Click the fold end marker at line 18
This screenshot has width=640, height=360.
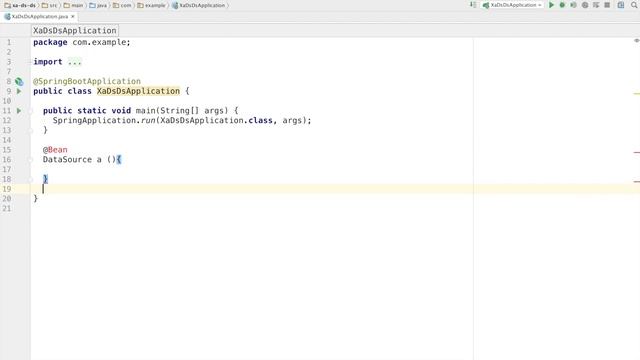30,179
